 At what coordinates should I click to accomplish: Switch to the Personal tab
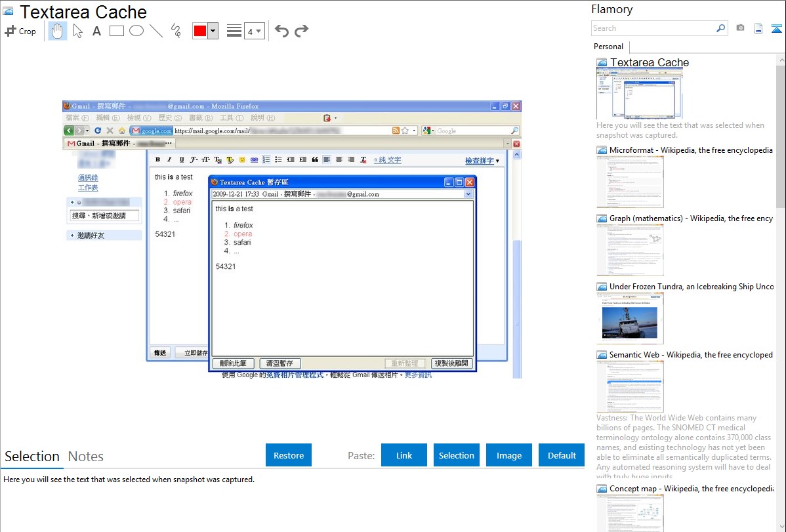[609, 47]
